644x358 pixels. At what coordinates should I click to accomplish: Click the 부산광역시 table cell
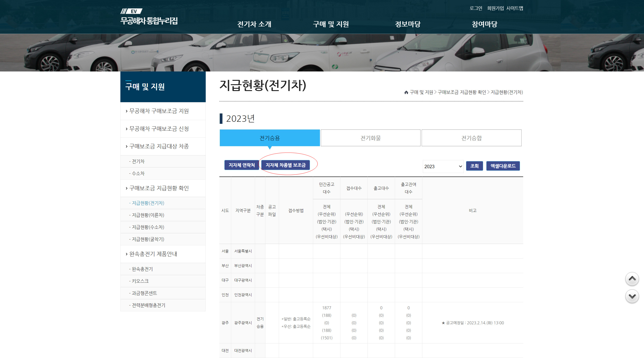click(243, 266)
